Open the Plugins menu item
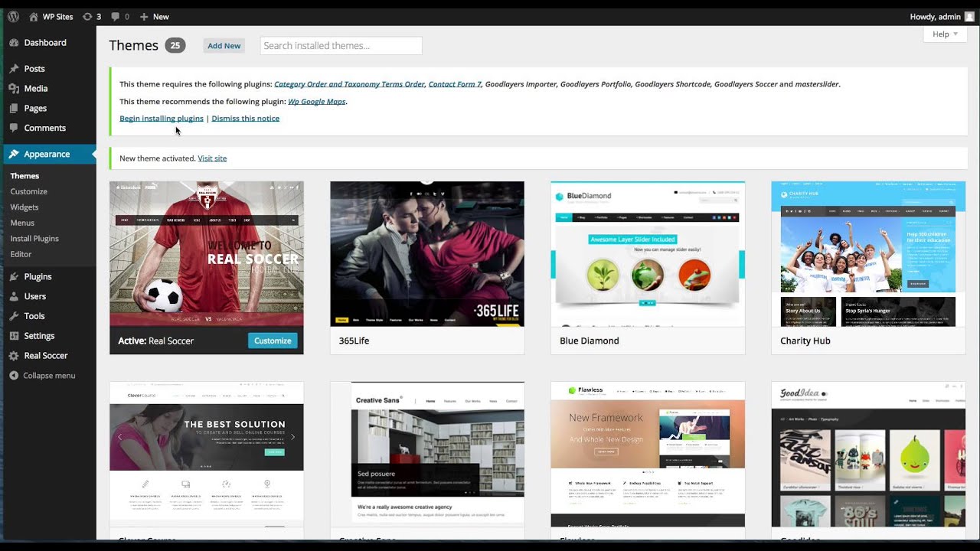The width and height of the screenshot is (980, 551). coord(38,277)
